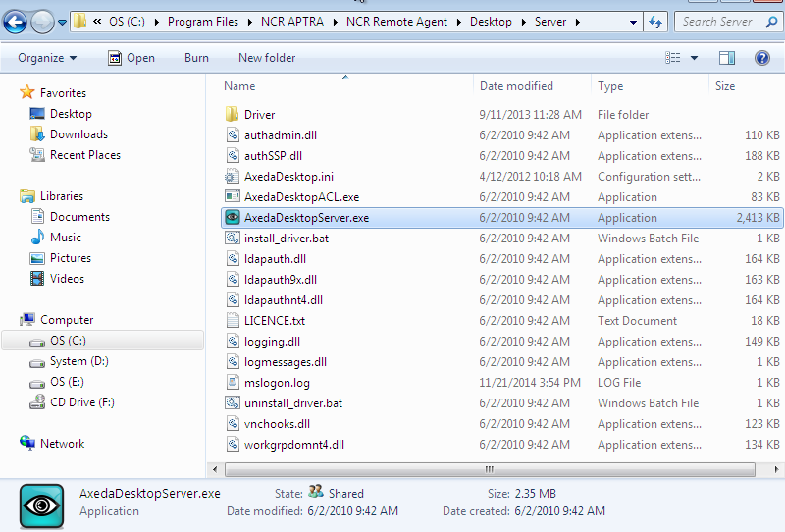The image size is (785, 532).
Task: Click Open in the command bar
Action: (x=131, y=58)
